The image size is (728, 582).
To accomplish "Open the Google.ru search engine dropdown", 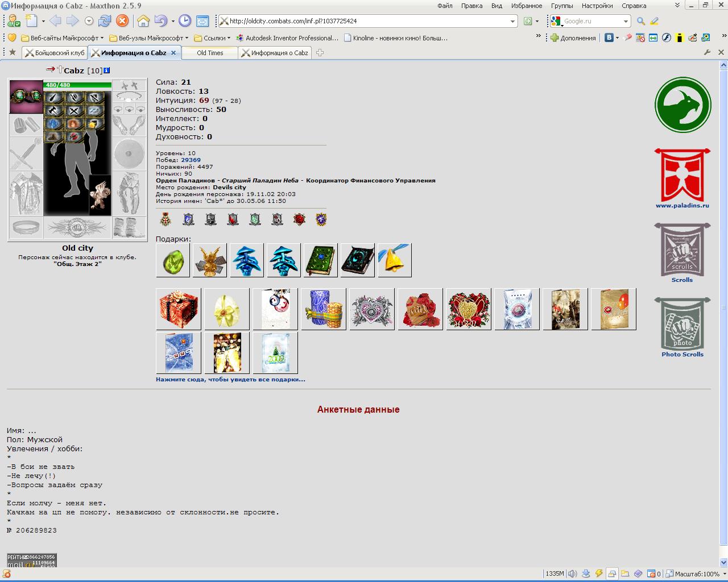I will (626, 21).
